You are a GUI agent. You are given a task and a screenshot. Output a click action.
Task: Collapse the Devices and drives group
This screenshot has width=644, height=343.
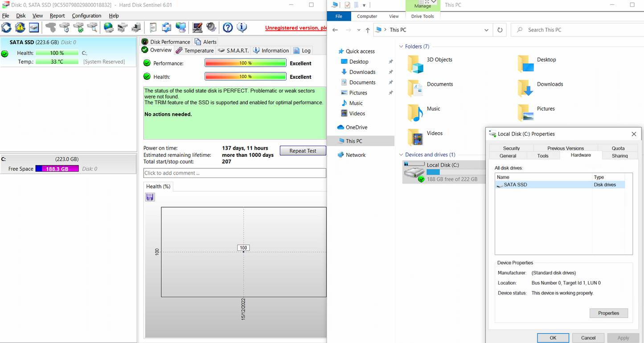[401, 155]
